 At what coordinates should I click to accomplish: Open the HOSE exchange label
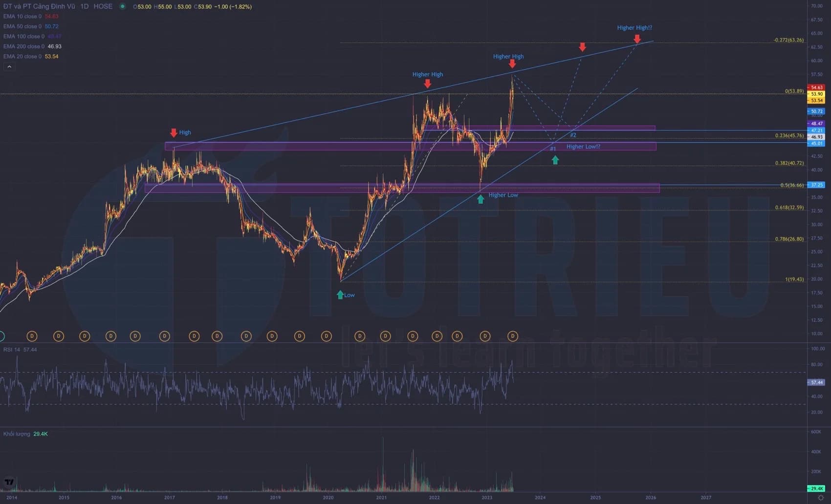click(103, 6)
